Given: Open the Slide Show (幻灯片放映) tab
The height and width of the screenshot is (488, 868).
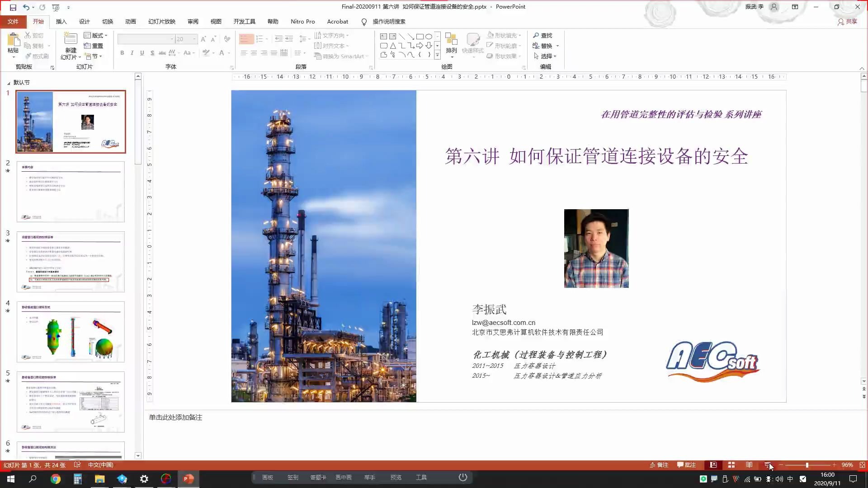Looking at the screenshot, I should (162, 22).
